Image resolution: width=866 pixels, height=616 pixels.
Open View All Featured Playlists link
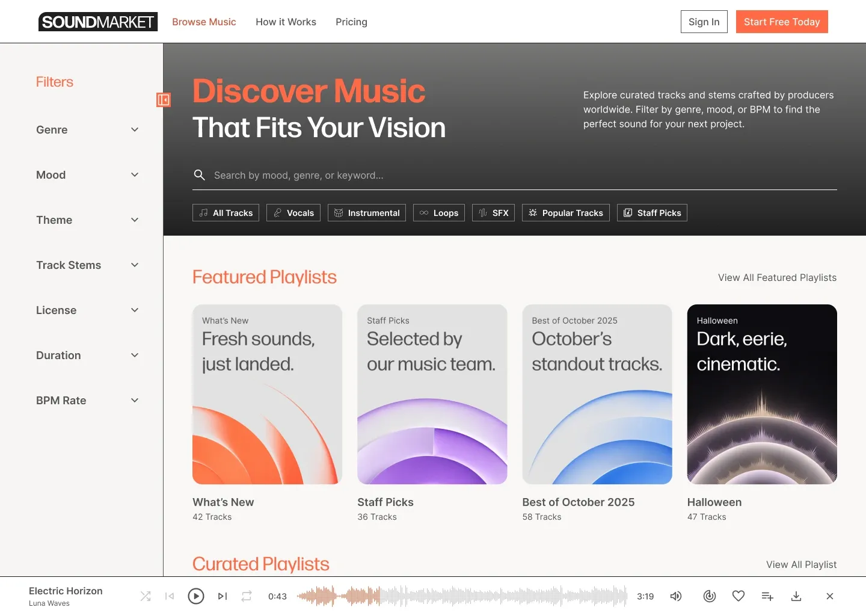point(777,277)
